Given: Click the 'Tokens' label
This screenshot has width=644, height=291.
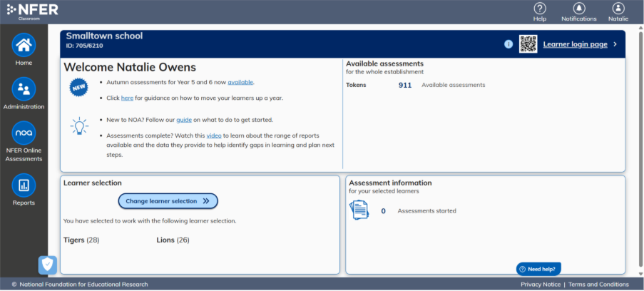Looking at the screenshot, I should [356, 85].
